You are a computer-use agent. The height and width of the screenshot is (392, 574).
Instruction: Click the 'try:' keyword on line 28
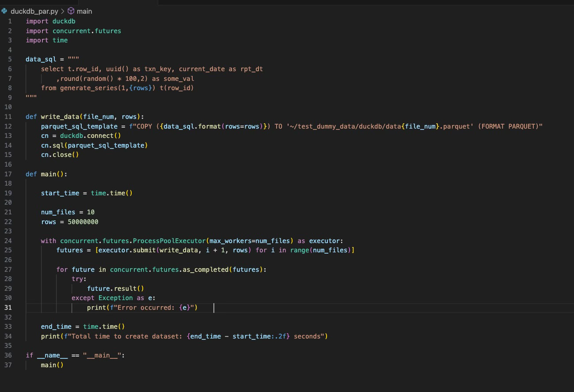pyautogui.click(x=80, y=279)
